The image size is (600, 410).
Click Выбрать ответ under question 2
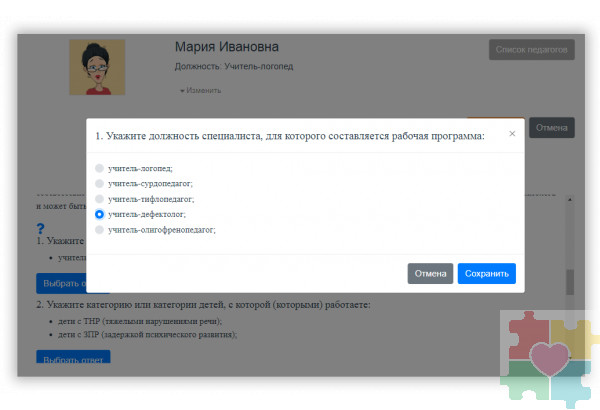point(73,357)
